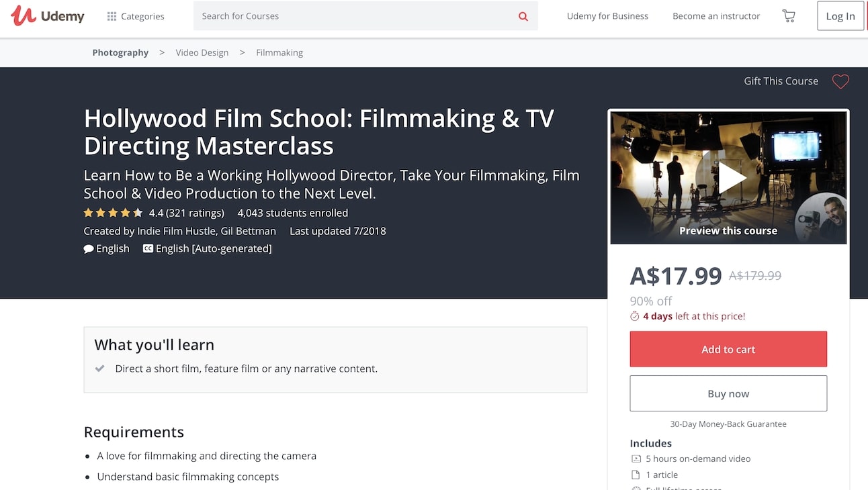Image resolution: width=868 pixels, height=490 pixels.
Task: Click the article document icon
Action: pyautogui.click(x=636, y=475)
